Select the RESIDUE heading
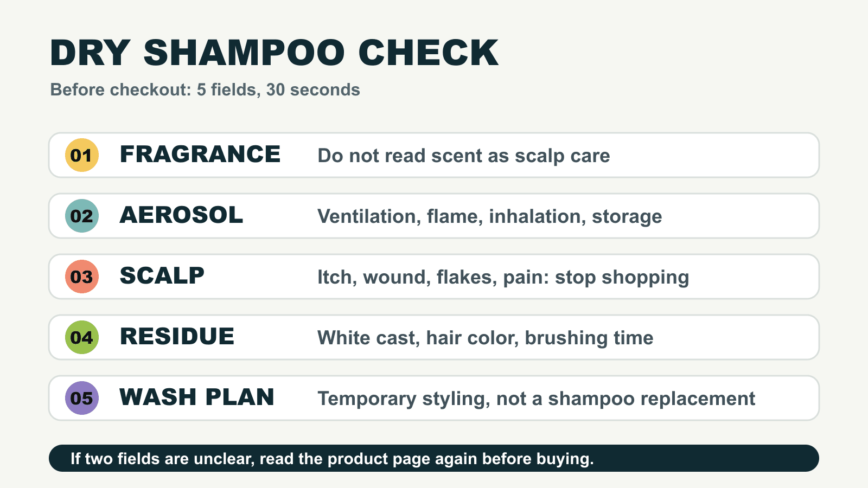This screenshot has width=868, height=488. click(x=177, y=337)
